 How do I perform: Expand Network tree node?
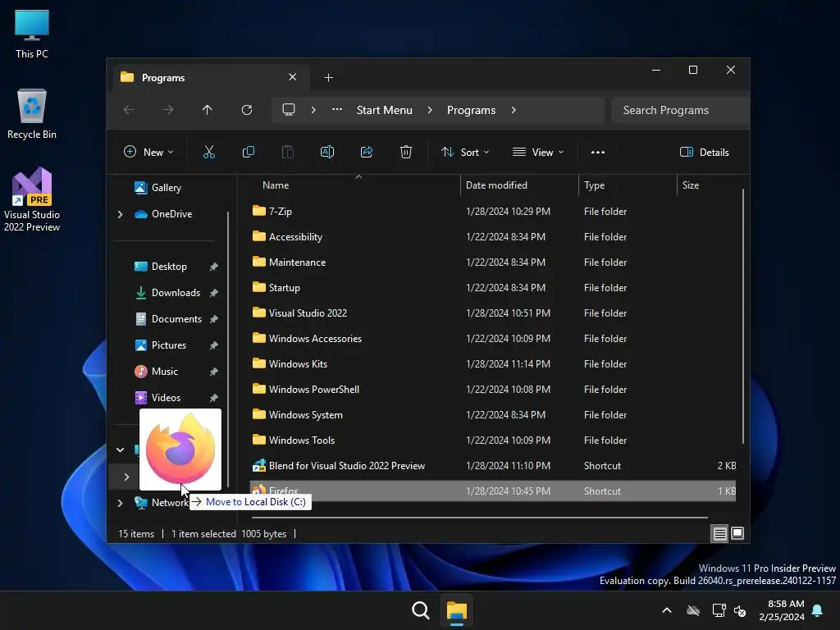point(120,503)
